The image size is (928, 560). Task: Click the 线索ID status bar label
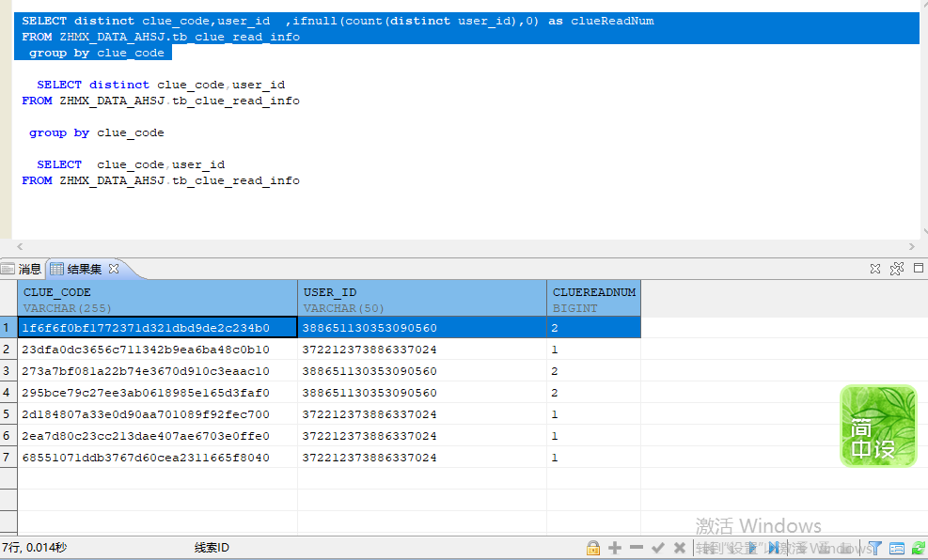tap(212, 548)
